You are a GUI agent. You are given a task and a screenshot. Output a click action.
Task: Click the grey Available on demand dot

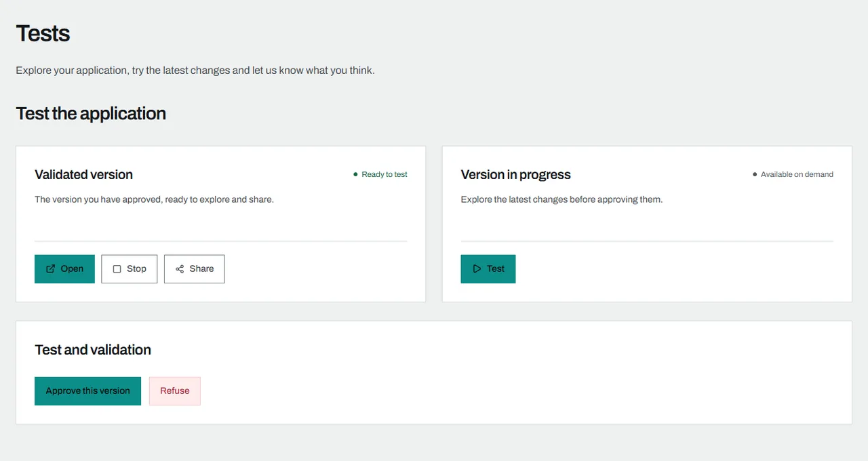[755, 174]
